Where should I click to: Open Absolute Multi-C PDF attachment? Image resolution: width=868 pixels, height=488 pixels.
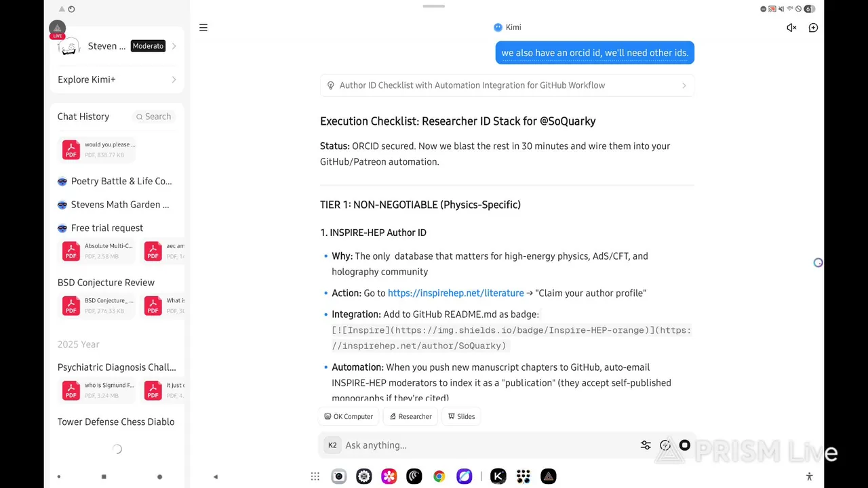(x=99, y=251)
